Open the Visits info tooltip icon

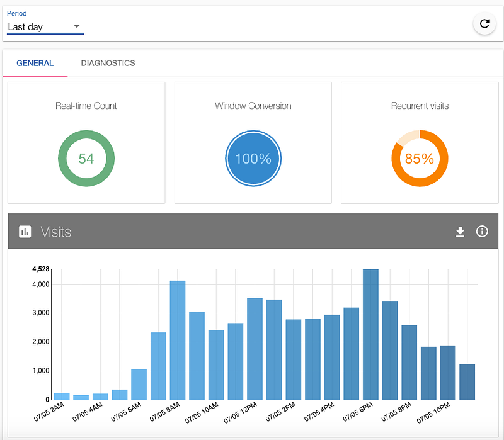tap(482, 231)
